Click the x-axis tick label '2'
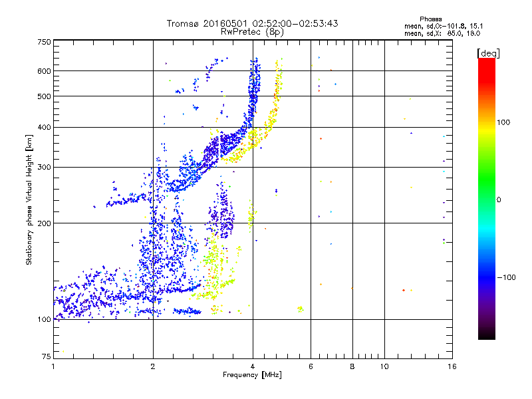Screen dimensions: 532x399 [x=153, y=366]
